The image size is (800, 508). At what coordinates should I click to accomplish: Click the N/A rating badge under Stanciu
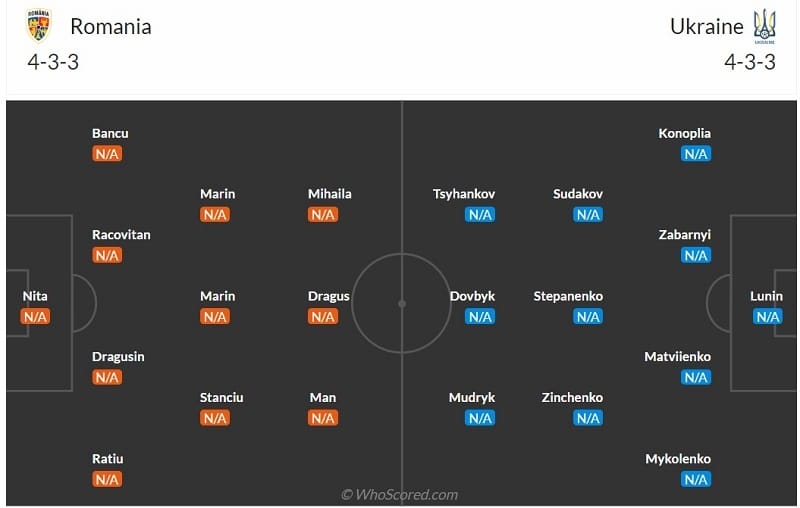215,419
